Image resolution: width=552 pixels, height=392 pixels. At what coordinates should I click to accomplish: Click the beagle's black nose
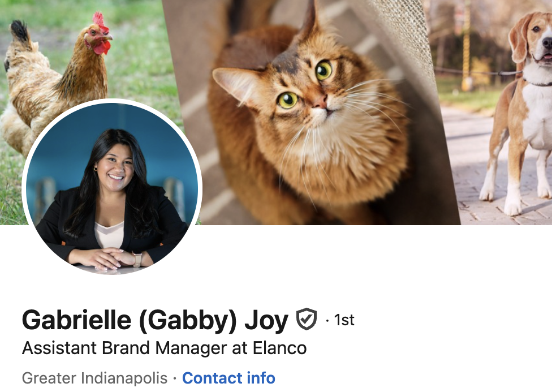548,42
